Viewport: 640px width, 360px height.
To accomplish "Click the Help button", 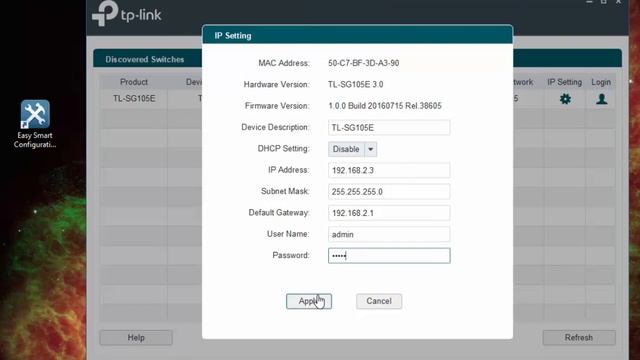I will click(x=136, y=338).
